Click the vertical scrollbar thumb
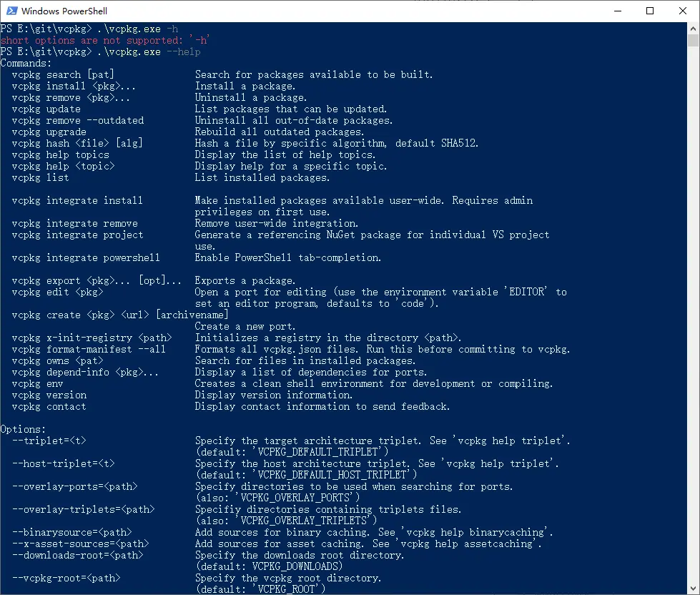Image resolution: width=700 pixels, height=595 pixels. [x=693, y=40]
